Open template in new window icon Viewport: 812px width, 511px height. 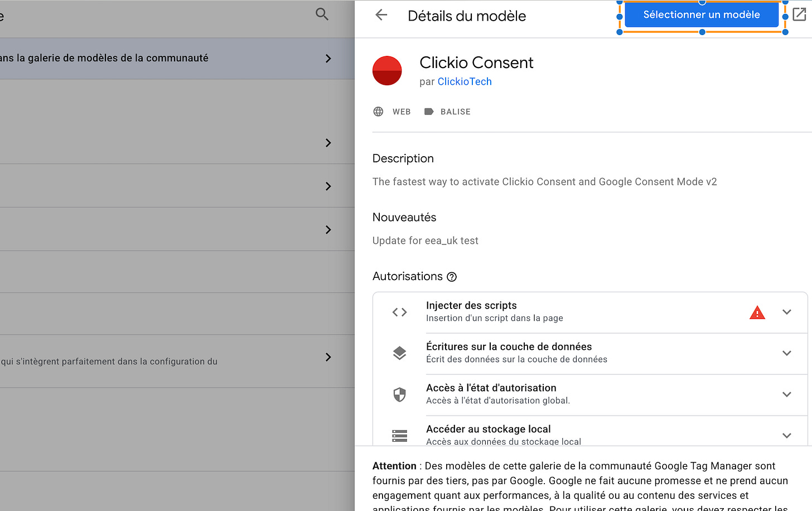coord(799,15)
